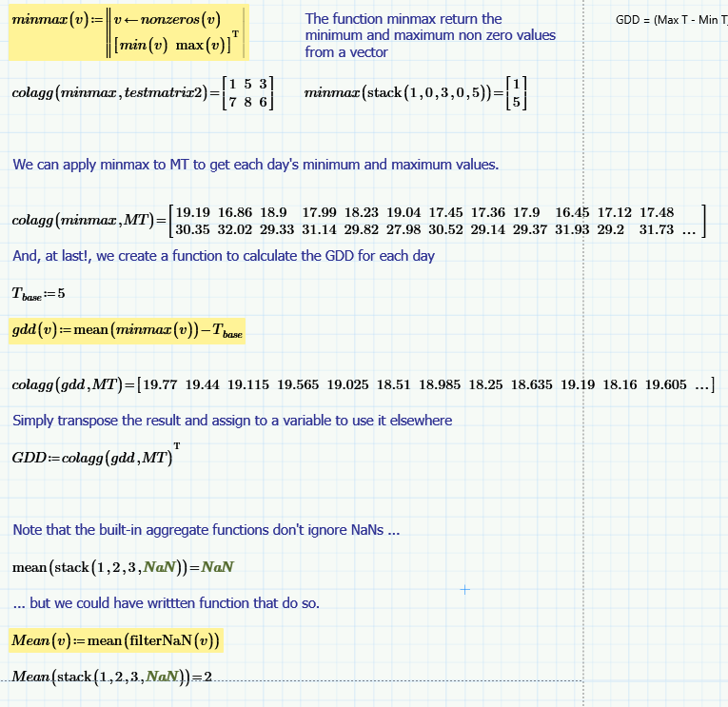Click value 19.605 in GDD result
This screenshot has width=728, height=707.
665,384
